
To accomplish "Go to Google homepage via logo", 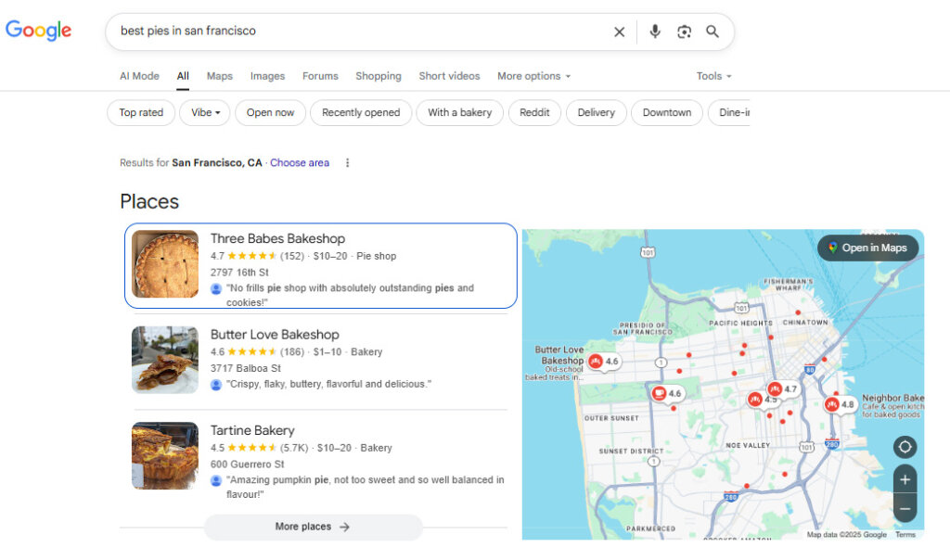I will 39,31.
